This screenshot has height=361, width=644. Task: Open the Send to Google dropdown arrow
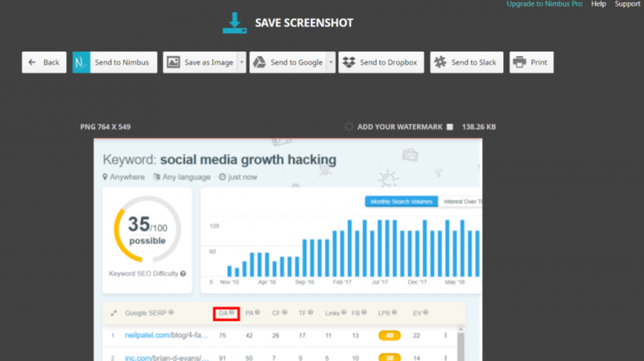pyautogui.click(x=331, y=63)
